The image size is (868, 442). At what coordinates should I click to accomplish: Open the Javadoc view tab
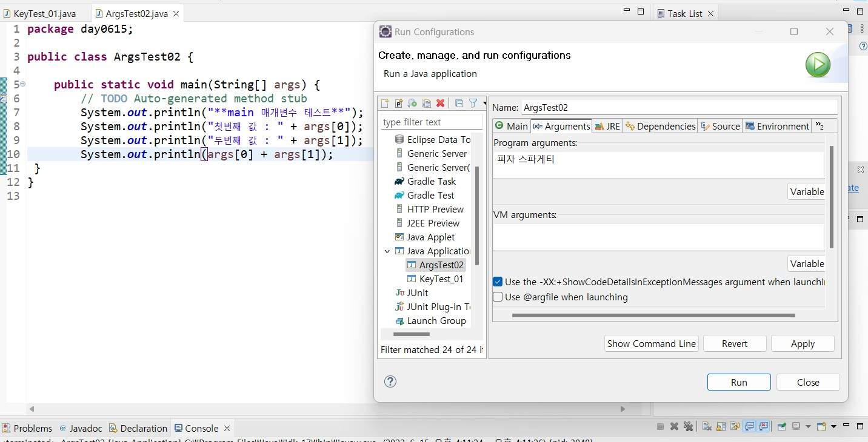click(x=81, y=428)
